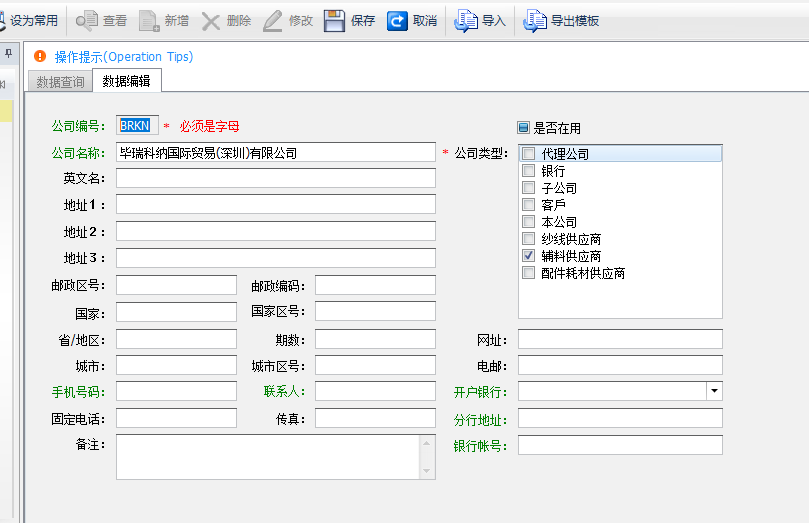Click the 网址 input field

[x=620, y=339]
